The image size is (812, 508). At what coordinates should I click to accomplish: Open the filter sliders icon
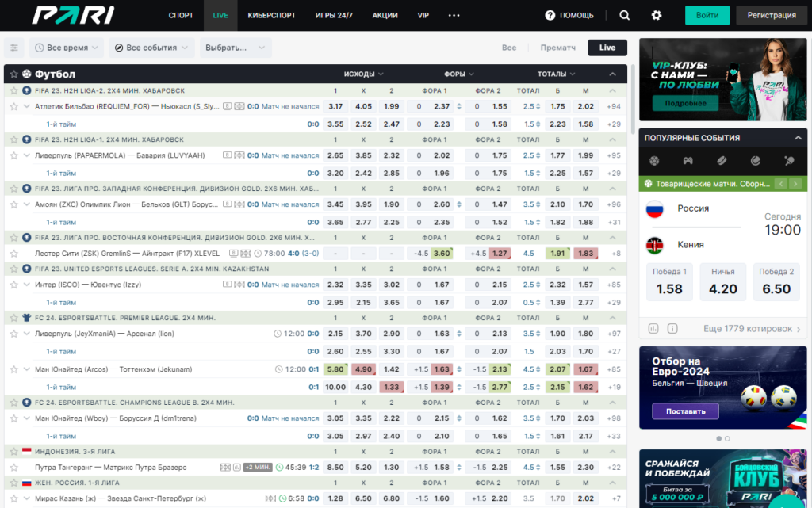click(14, 48)
